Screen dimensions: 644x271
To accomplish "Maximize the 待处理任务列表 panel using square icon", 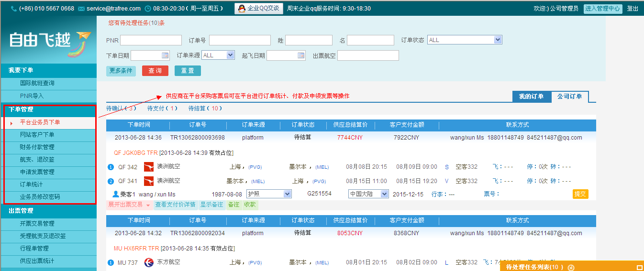I will tap(639, 267).
